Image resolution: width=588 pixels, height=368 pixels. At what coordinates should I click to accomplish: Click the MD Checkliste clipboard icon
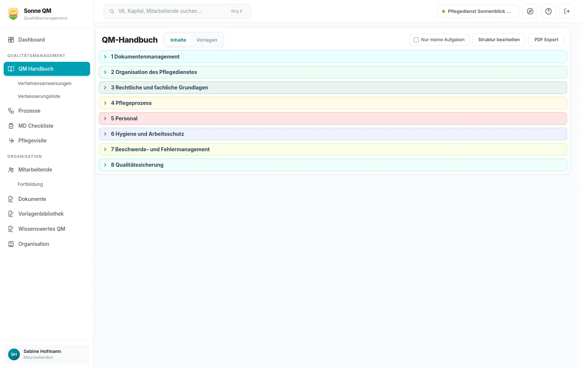click(11, 126)
